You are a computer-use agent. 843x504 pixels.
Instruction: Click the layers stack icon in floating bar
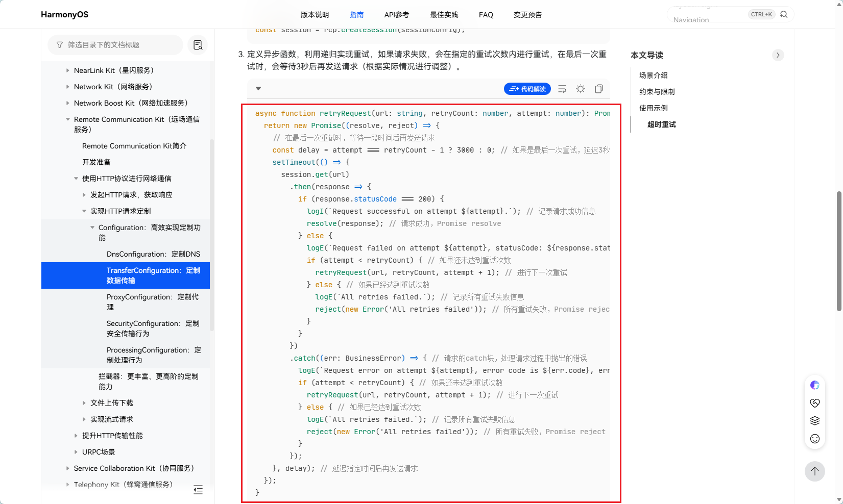[x=815, y=421]
